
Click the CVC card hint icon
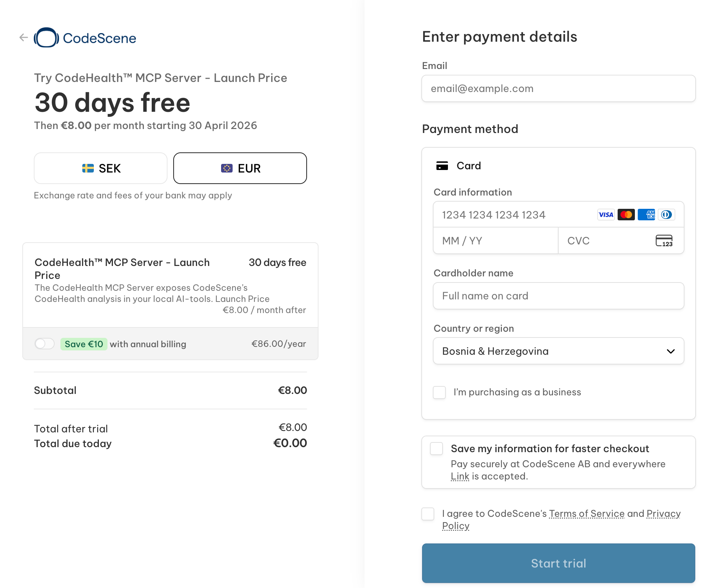point(664,240)
